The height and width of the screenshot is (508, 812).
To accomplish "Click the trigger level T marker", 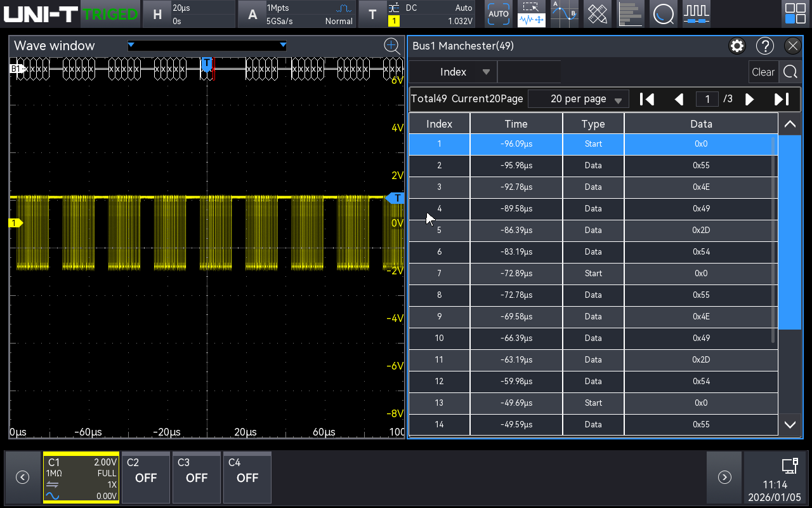I will pyautogui.click(x=395, y=198).
